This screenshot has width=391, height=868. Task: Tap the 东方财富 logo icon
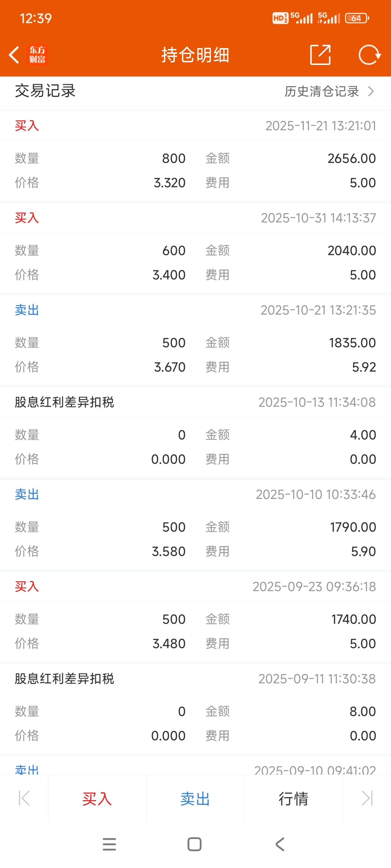[x=37, y=55]
